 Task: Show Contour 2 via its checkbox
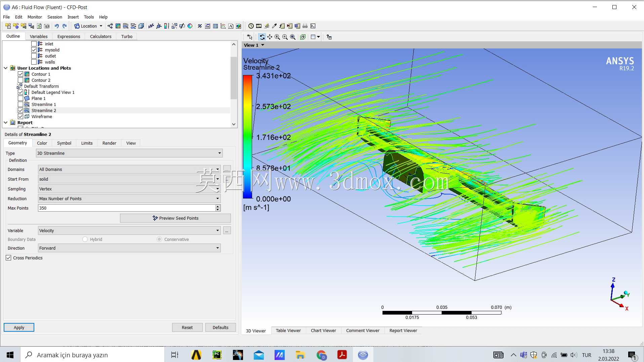[21, 80]
